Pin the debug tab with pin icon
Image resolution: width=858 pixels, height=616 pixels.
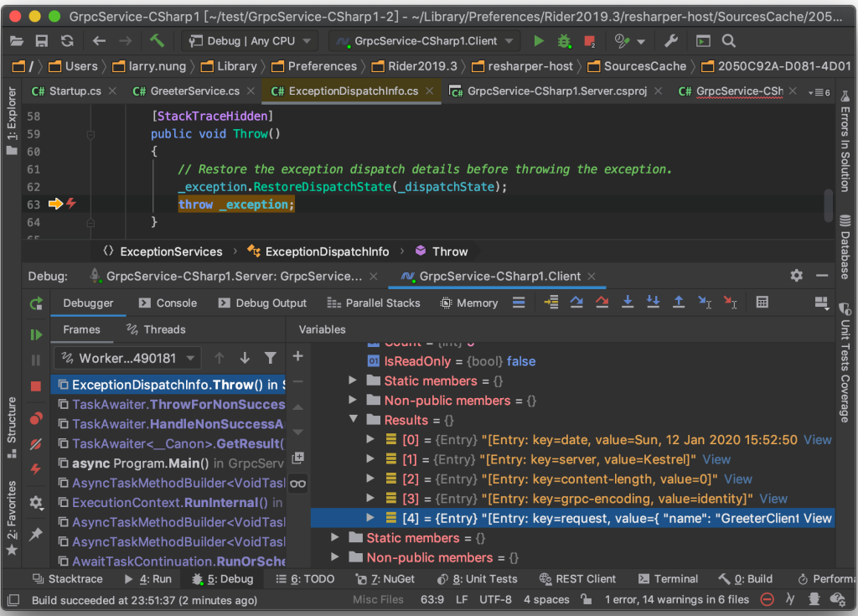point(36,534)
